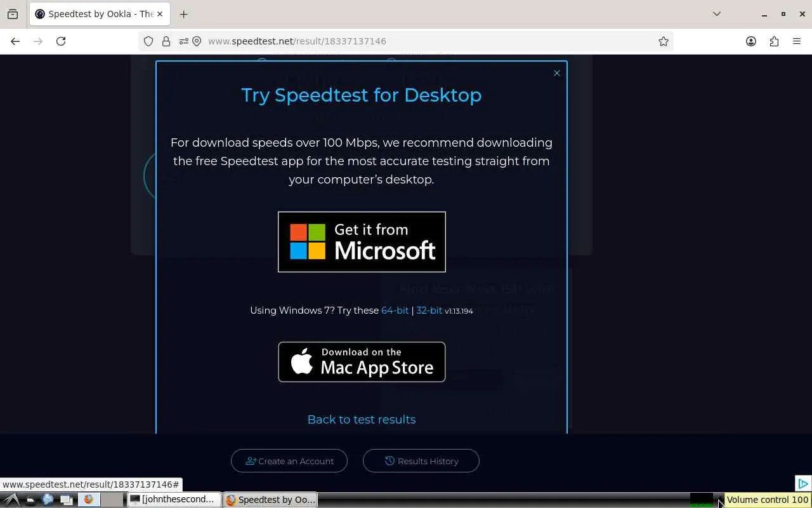
Task: Open Results History
Action: tap(421, 461)
